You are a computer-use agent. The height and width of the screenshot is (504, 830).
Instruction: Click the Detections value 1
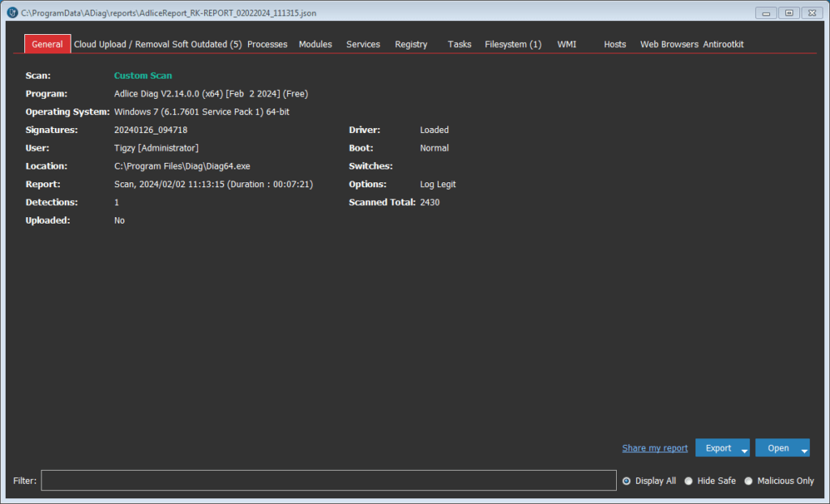point(117,203)
